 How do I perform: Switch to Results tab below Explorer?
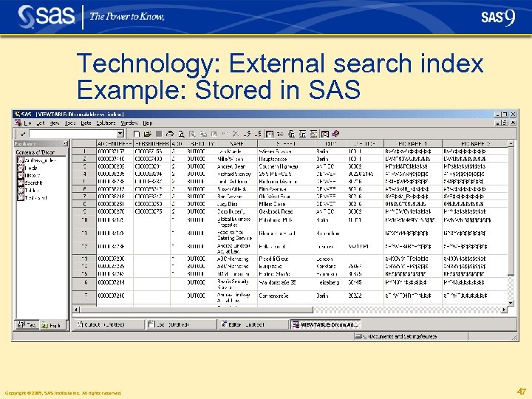(x=27, y=325)
